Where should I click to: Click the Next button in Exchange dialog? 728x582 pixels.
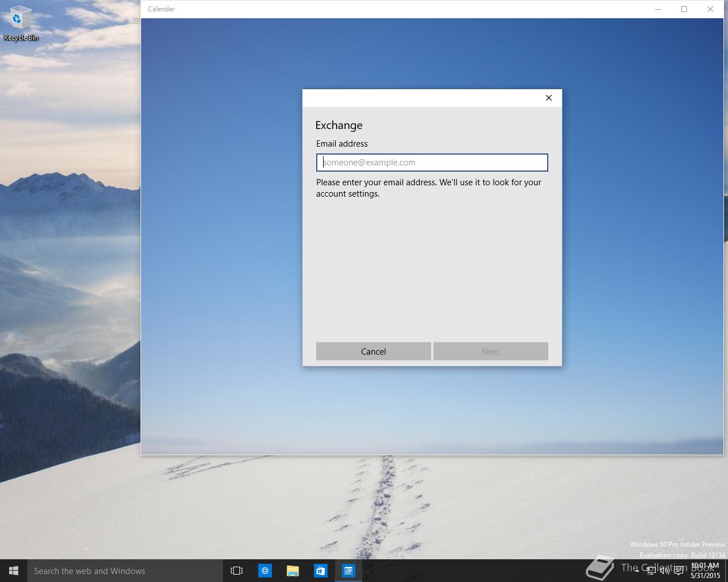[x=490, y=351]
